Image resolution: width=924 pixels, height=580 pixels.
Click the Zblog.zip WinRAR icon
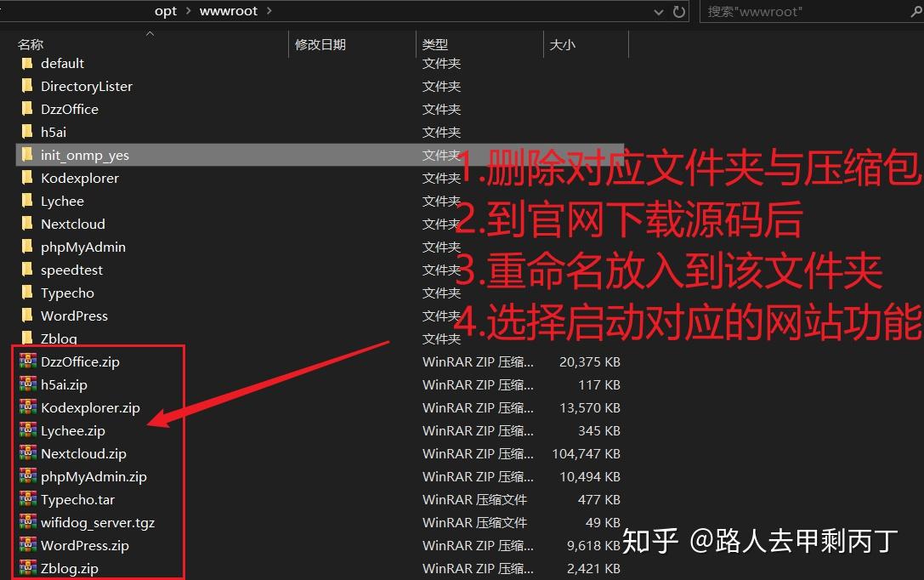pos(28,568)
